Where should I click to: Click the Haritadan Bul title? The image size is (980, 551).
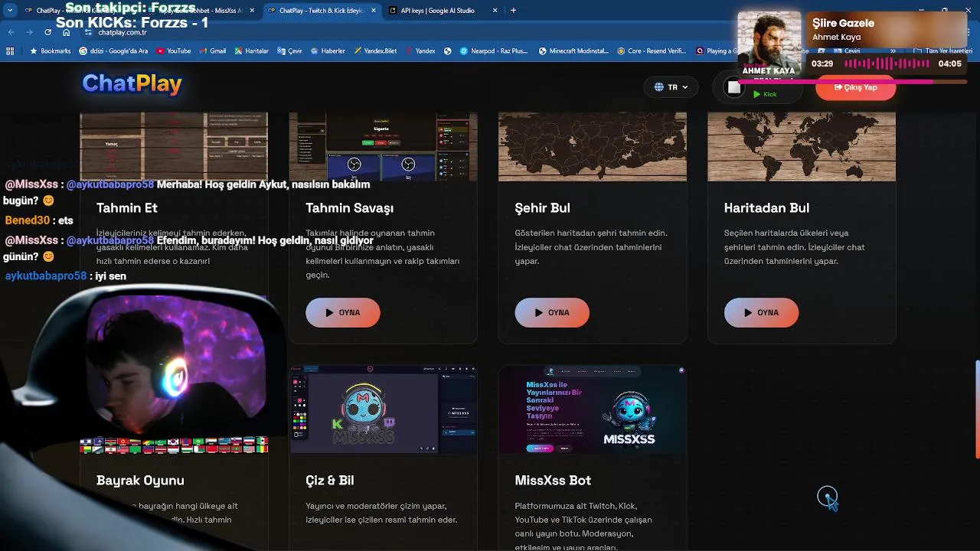tap(766, 208)
